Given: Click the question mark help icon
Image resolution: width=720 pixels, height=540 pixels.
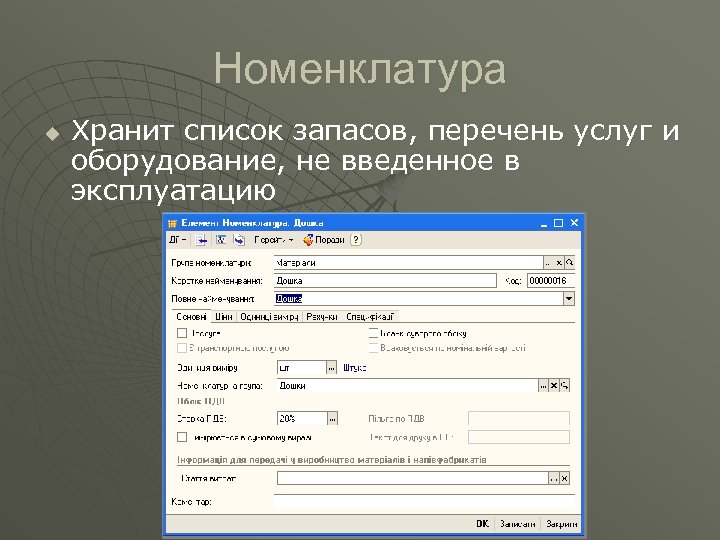Looking at the screenshot, I should pos(356,240).
